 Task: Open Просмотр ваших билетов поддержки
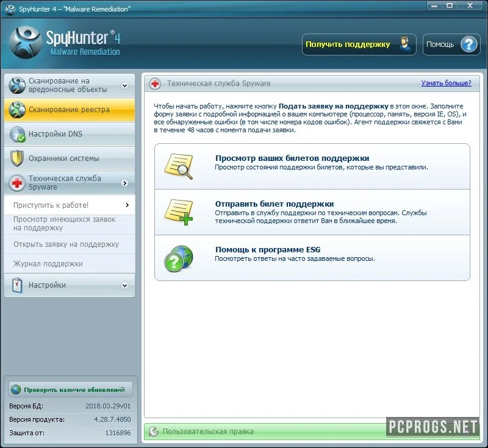coord(312,166)
